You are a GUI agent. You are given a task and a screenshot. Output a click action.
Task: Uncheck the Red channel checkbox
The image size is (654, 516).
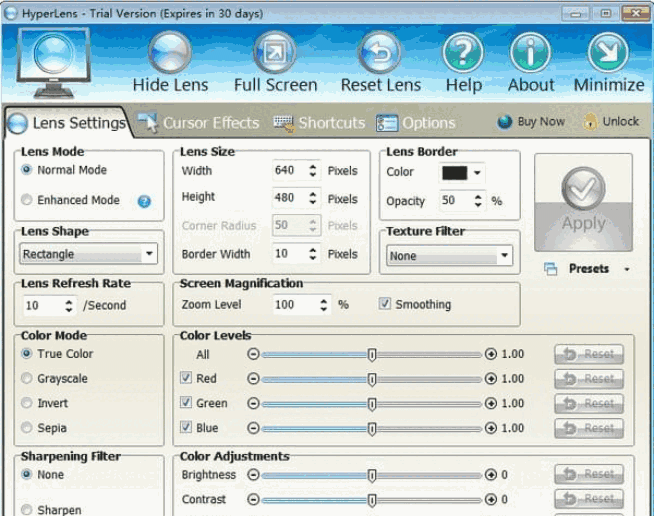pos(186,378)
